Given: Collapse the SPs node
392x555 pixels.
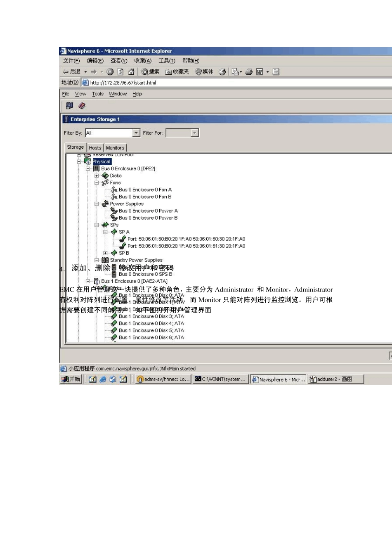Looking at the screenshot, I should 97,225.
